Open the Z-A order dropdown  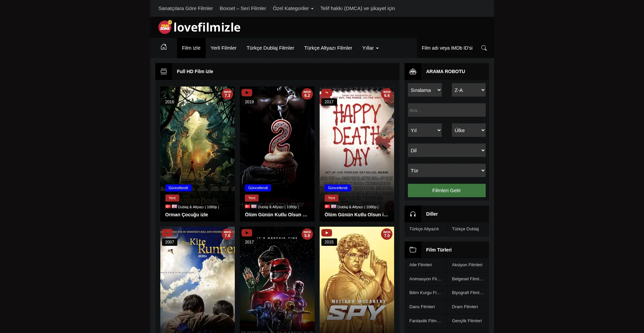click(x=468, y=90)
